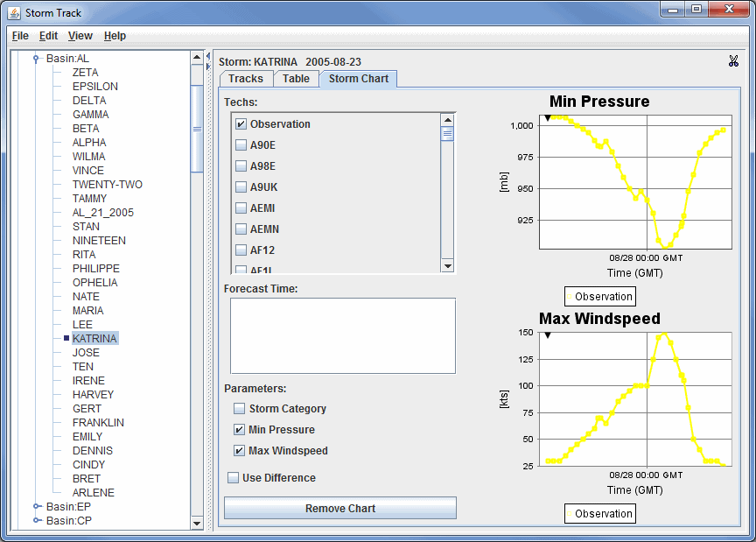Click the storm tree scroll down arrow
756x542 pixels.
click(197, 524)
